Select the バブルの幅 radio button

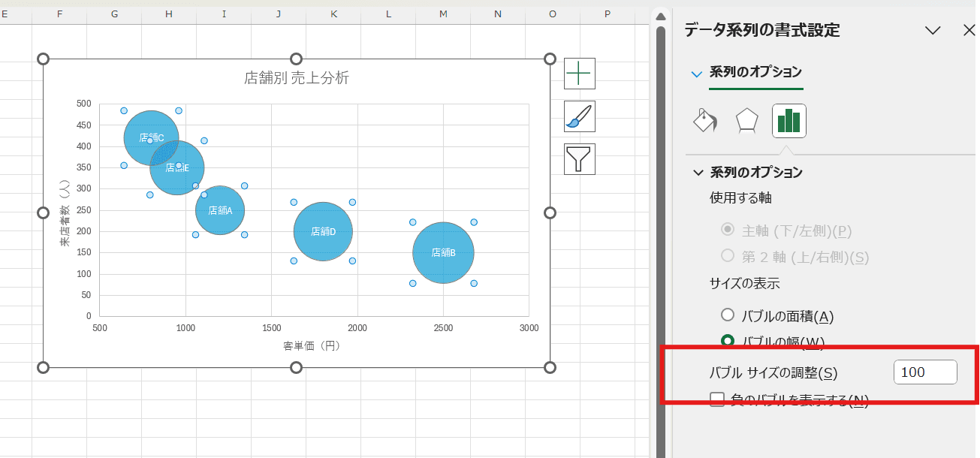[727, 341]
